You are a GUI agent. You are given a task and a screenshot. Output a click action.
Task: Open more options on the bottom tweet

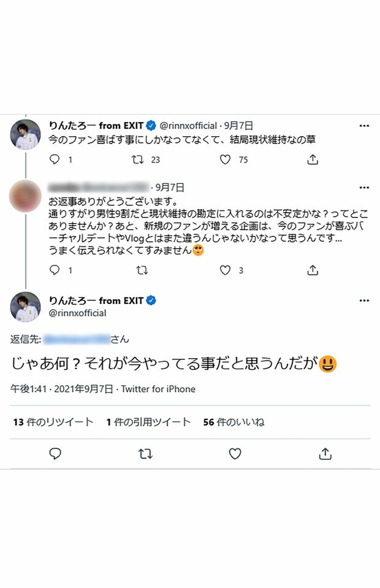click(x=364, y=299)
